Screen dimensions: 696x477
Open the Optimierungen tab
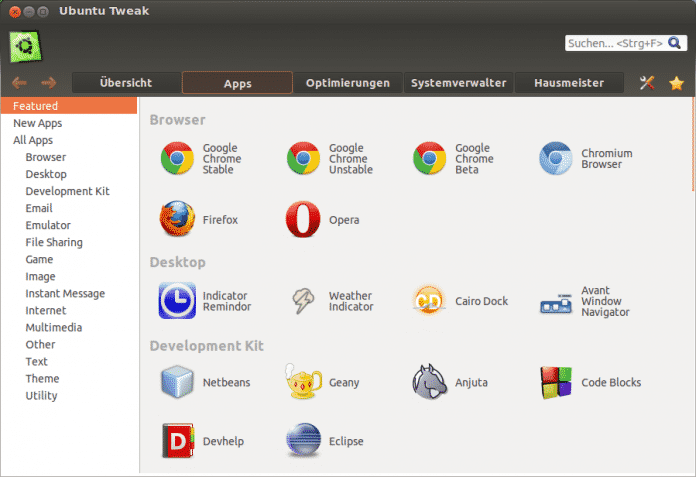(348, 83)
